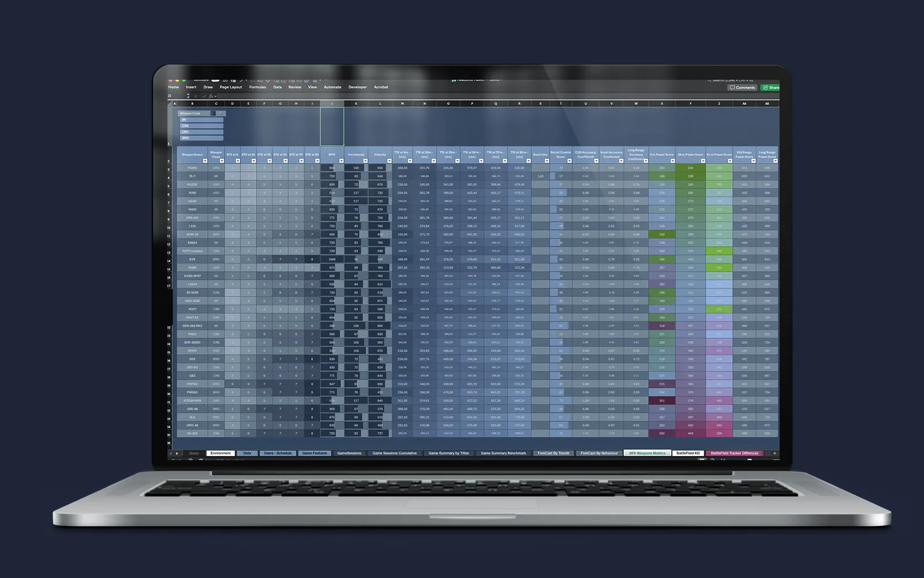Select the weapon name cell UMG-40

pos(192,425)
